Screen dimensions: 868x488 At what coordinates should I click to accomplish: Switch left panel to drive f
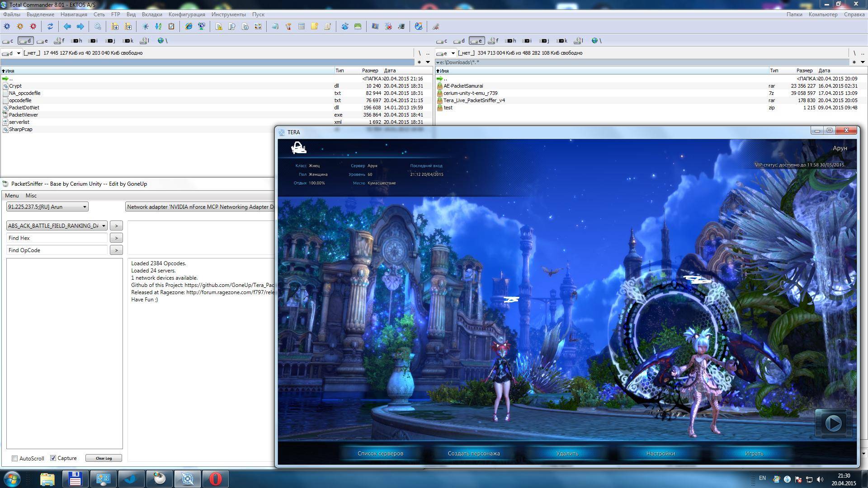point(59,41)
